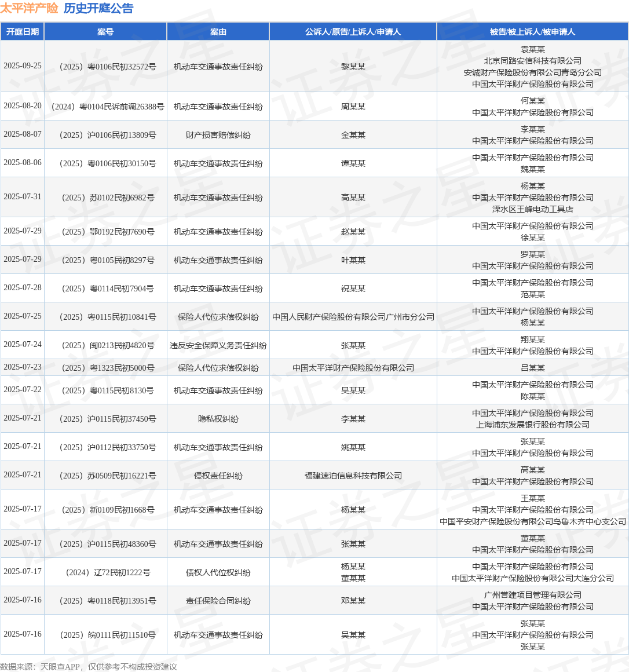Viewport: 629px width, 672px height.
Task: Click the 公诉人/原告/上诉人/申请人 column header
Action: [353, 32]
